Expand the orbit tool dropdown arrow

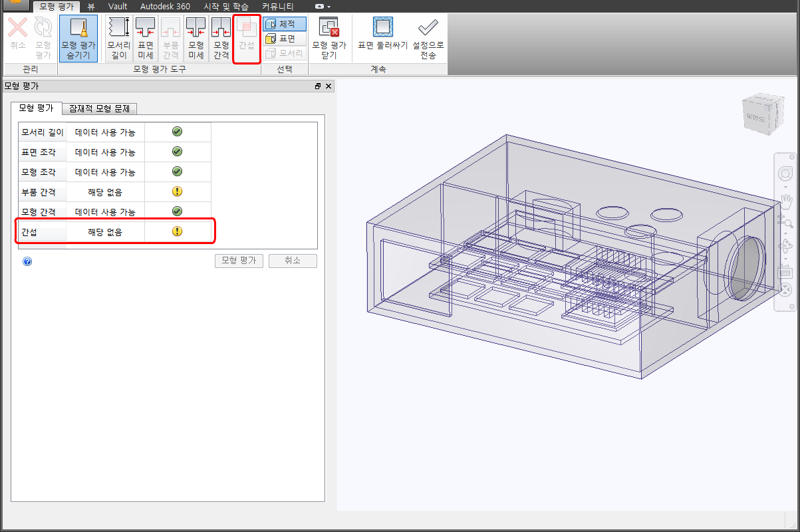[785, 258]
